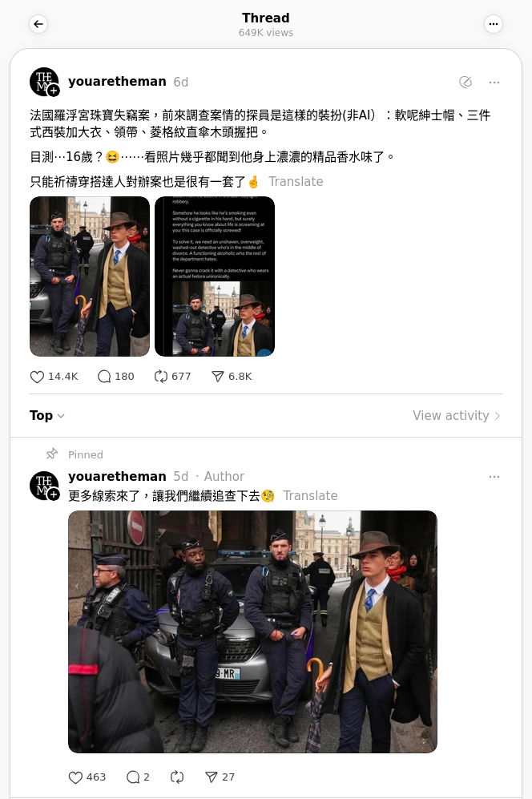Open the main post's three-dot menu

coord(494,82)
